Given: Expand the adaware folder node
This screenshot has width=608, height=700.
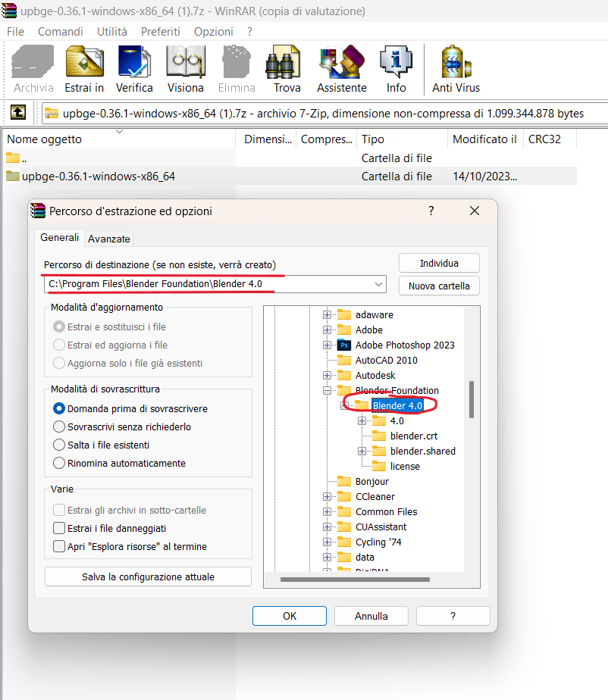Looking at the screenshot, I should [327, 314].
